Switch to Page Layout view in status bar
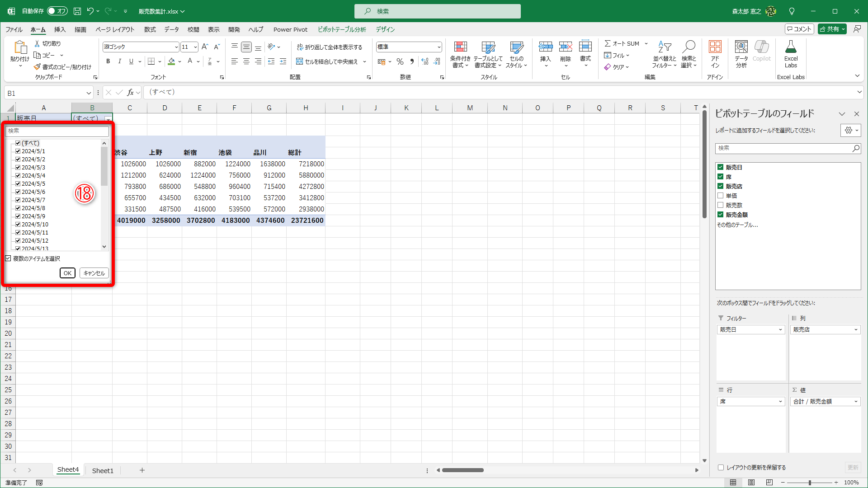 751,483
